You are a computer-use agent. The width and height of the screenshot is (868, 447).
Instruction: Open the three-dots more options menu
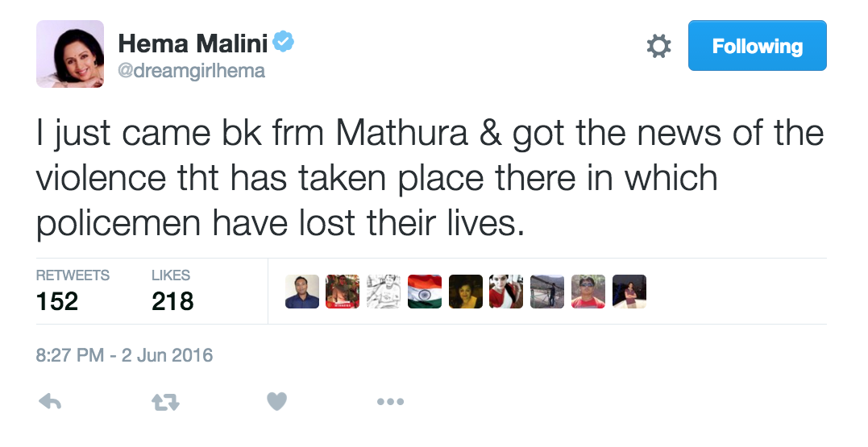click(390, 401)
